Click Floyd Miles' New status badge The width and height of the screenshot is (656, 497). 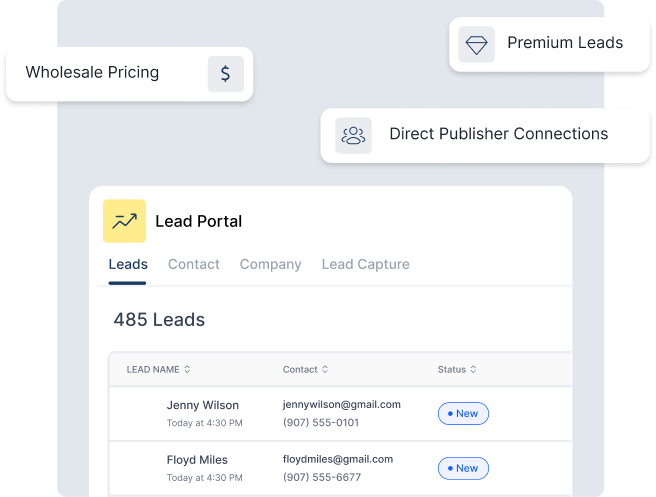463,468
